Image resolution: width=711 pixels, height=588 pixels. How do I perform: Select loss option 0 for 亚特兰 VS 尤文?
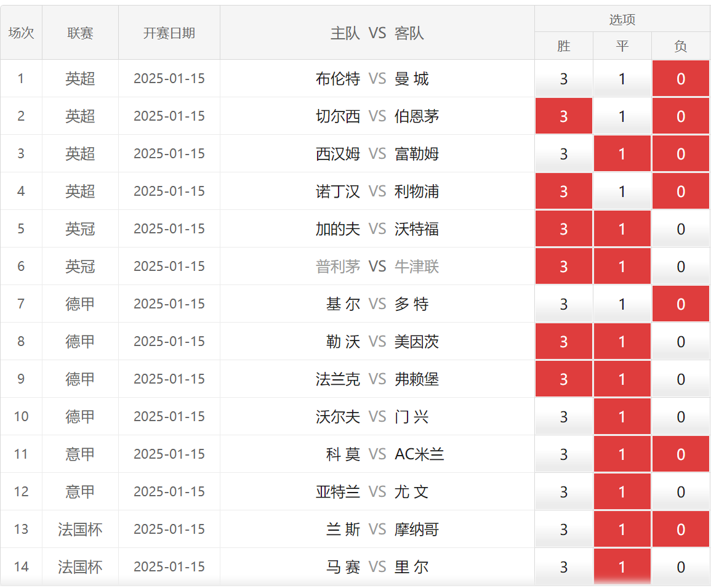click(x=681, y=491)
